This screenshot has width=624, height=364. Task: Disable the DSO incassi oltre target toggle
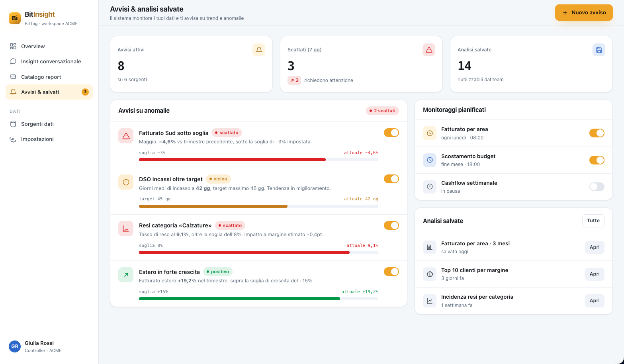click(391, 179)
